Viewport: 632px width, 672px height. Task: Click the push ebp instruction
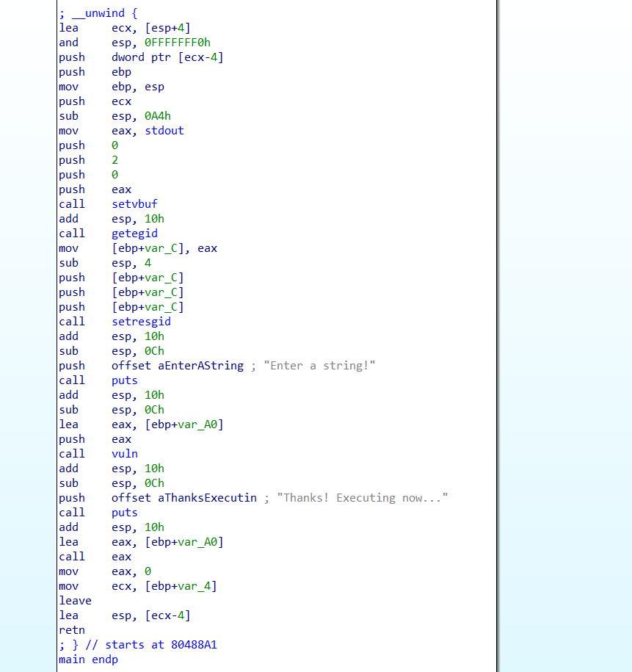coord(95,72)
